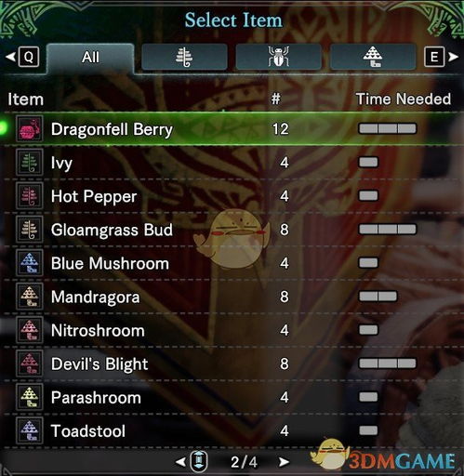464x476 pixels.
Task: Click the Gloamgrass Bud item icon
Action: [30, 230]
